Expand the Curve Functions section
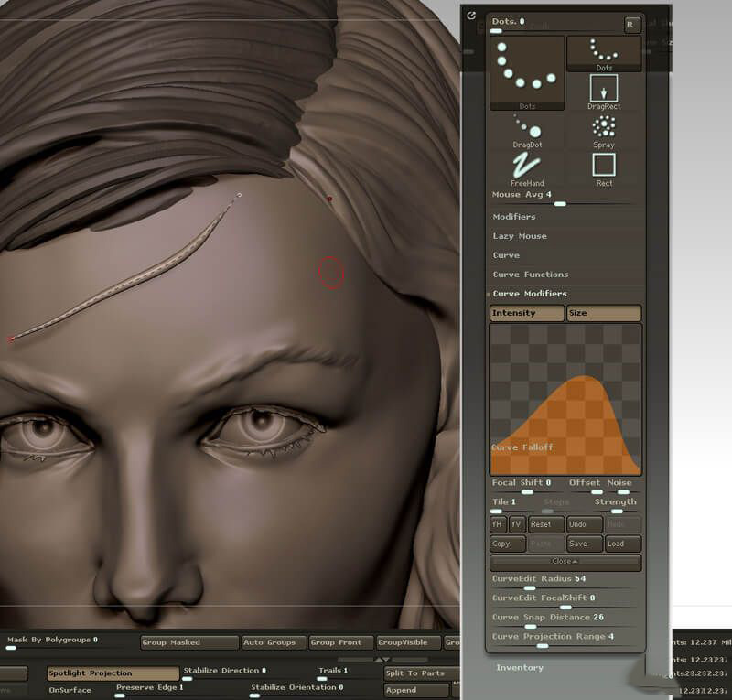732x700 pixels. [530, 275]
